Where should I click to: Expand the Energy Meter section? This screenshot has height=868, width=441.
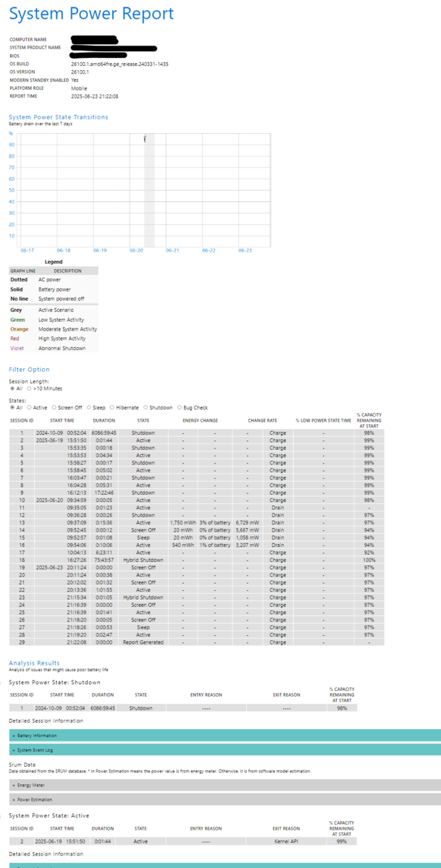click(x=224, y=785)
